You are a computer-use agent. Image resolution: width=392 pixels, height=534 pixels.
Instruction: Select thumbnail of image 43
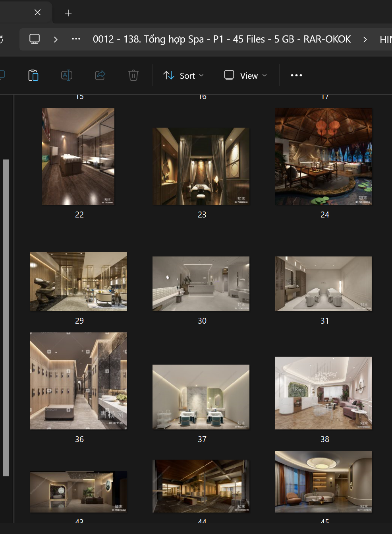[78, 492]
